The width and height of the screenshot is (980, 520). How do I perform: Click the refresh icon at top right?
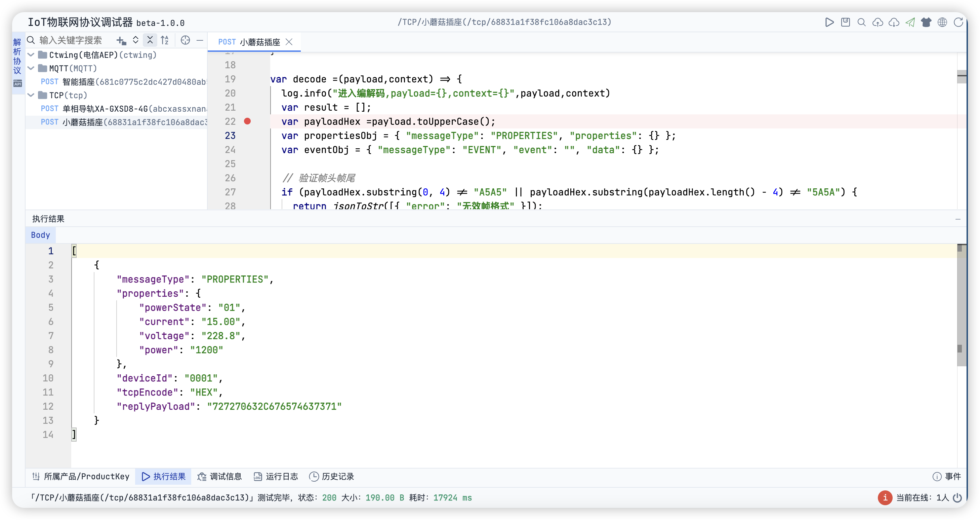(958, 23)
